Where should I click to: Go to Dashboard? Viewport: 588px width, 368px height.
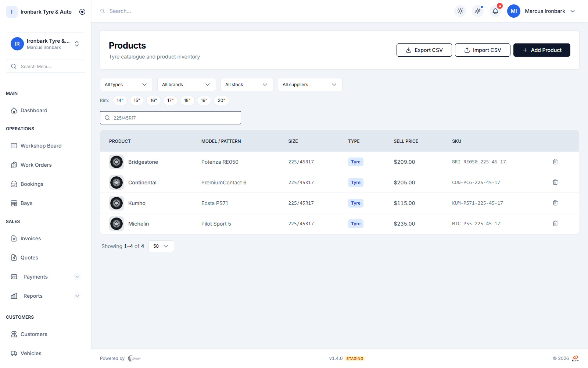pyautogui.click(x=34, y=110)
